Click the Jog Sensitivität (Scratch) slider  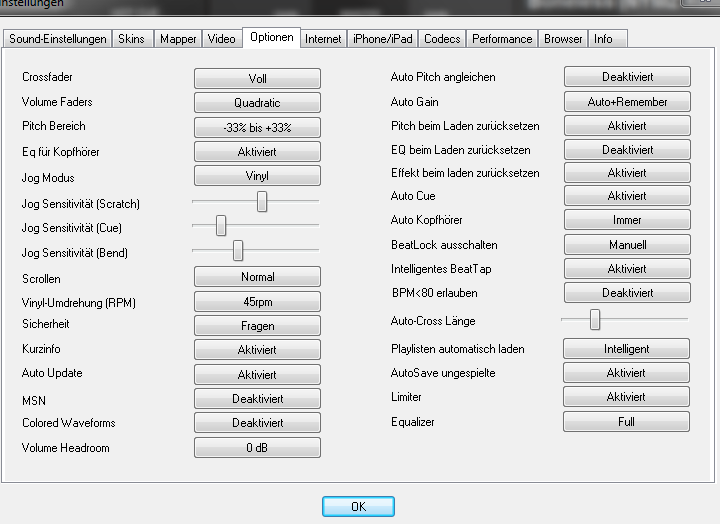click(262, 202)
